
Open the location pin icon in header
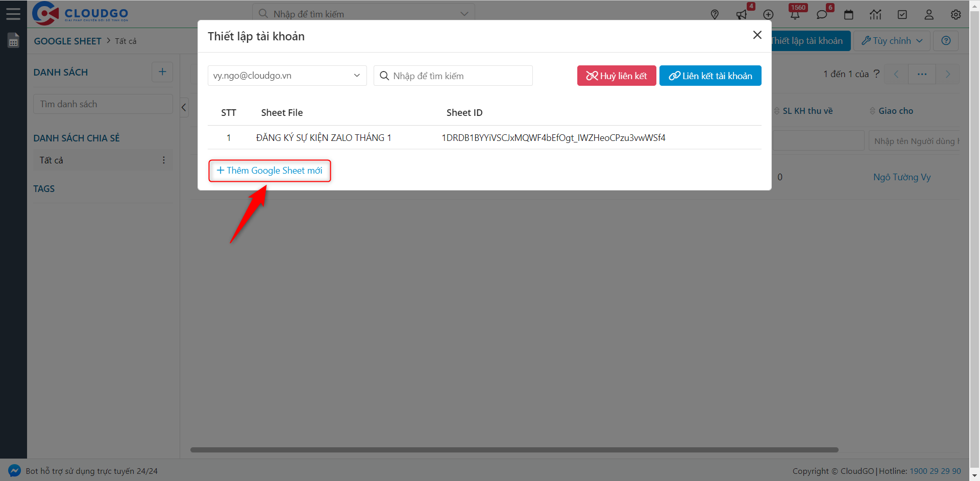(715, 14)
